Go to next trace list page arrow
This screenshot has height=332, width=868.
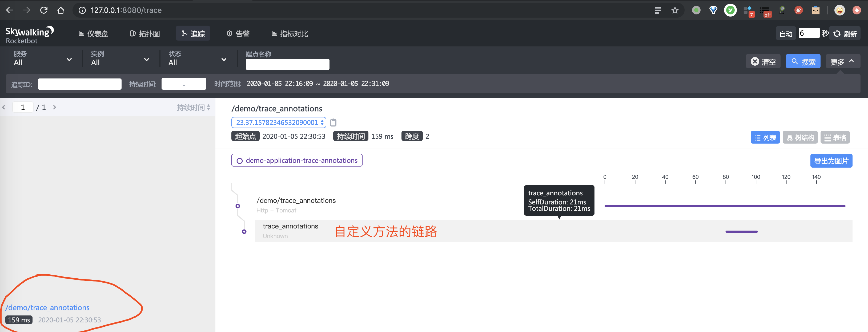click(x=55, y=107)
